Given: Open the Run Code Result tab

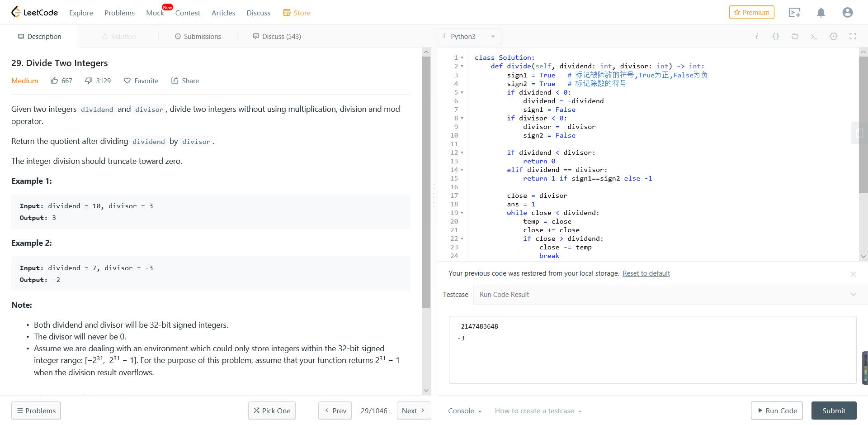Looking at the screenshot, I should click(504, 295).
